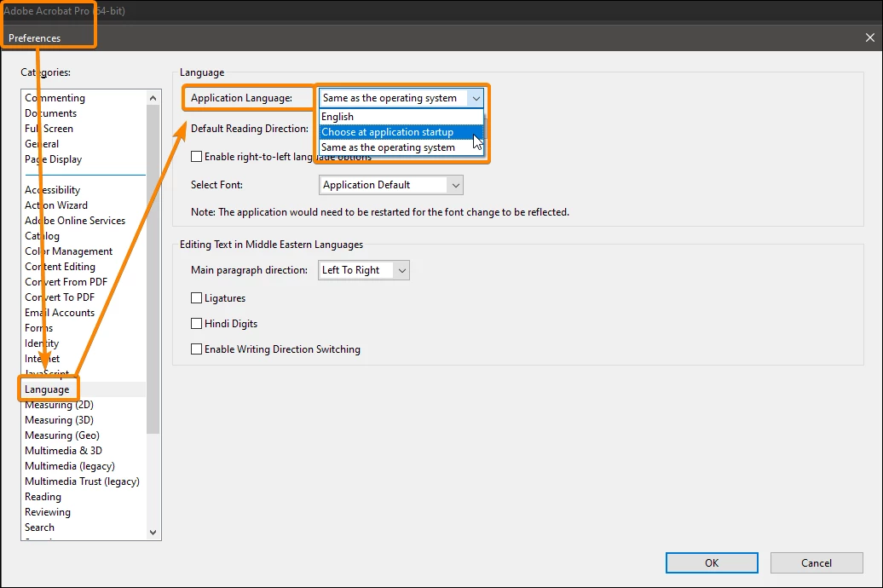883x588 pixels.
Task: Click the categories list scroll up arrow
Action: (153, 98)
